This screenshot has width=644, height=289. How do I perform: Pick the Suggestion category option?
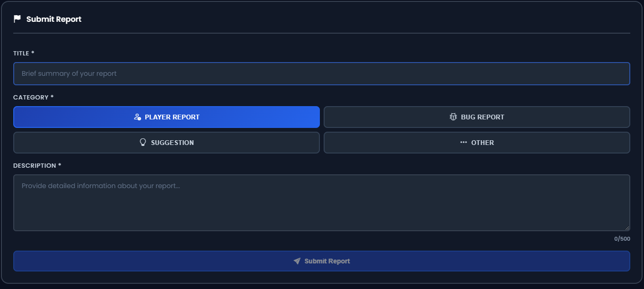(x=167, y=143)
